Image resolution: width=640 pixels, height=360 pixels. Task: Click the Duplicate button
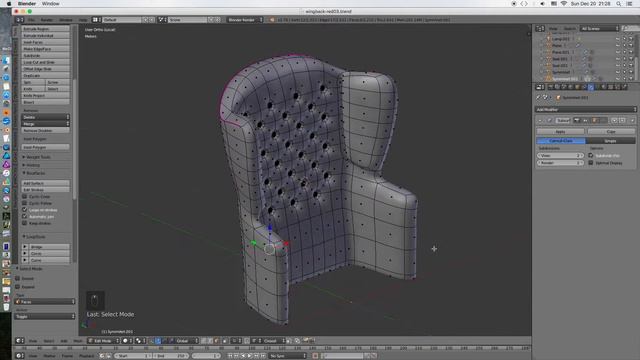pyautogui.click(x=45, y=76)
